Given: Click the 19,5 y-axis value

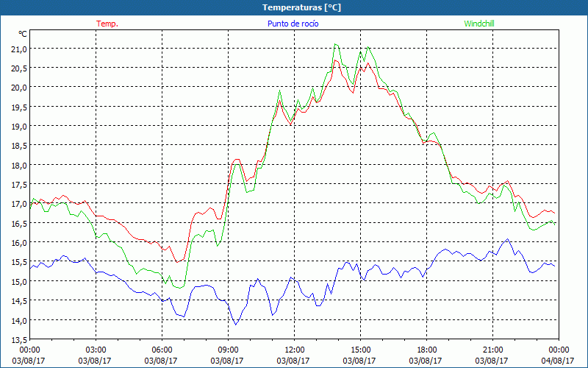Looking at the screenshot, I should (19, 107).
